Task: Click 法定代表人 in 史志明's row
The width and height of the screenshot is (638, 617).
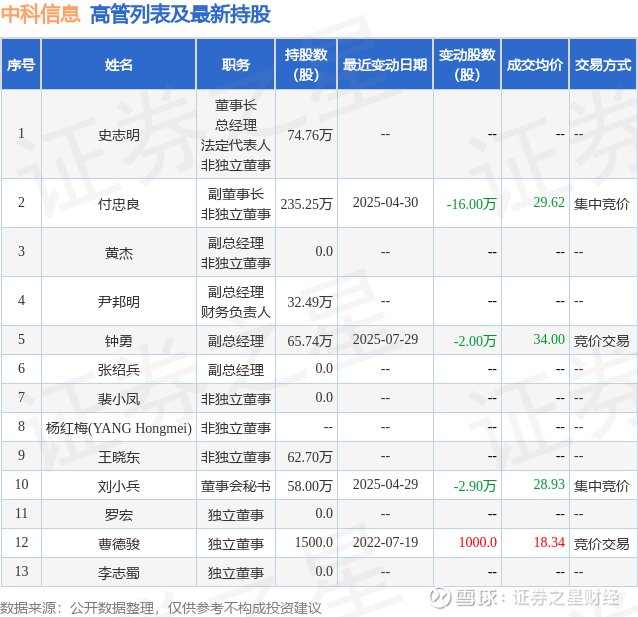Action: (236, 145)
